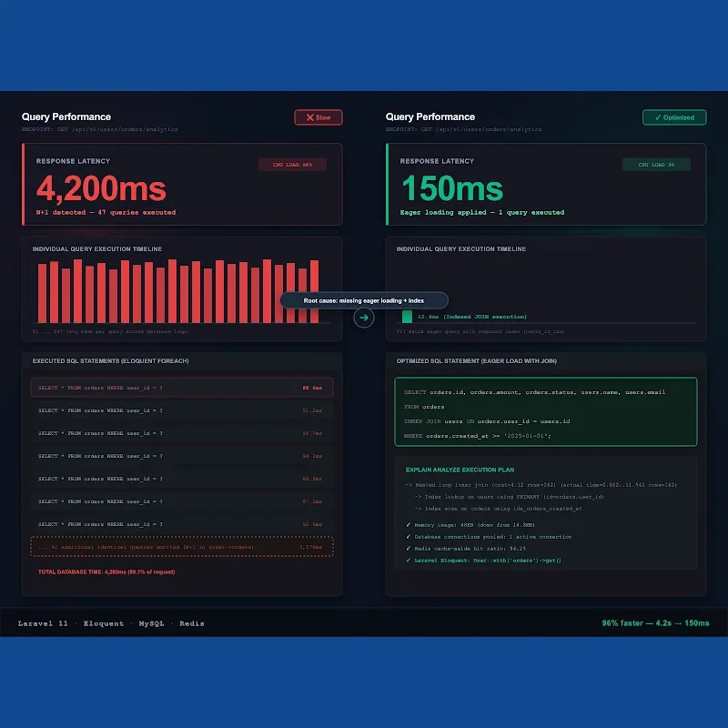
Task: Select the last query row timed 92.0ms
Action: pos(182,524)
